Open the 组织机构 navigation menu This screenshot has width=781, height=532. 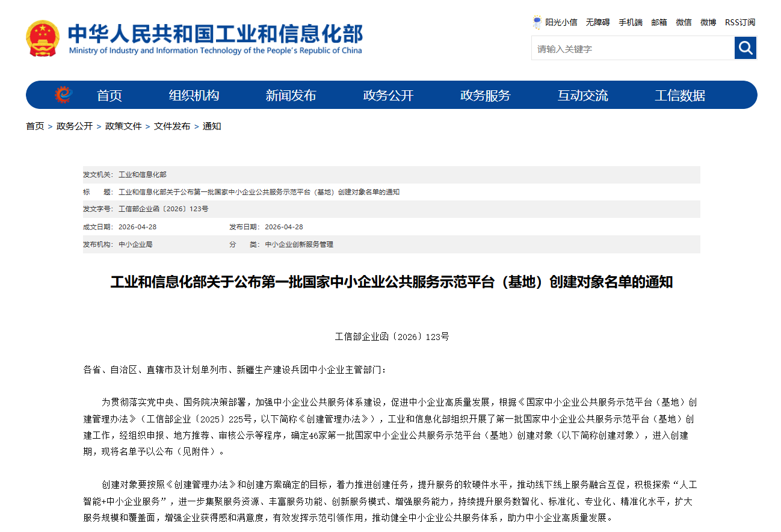[x=194, y=95]
